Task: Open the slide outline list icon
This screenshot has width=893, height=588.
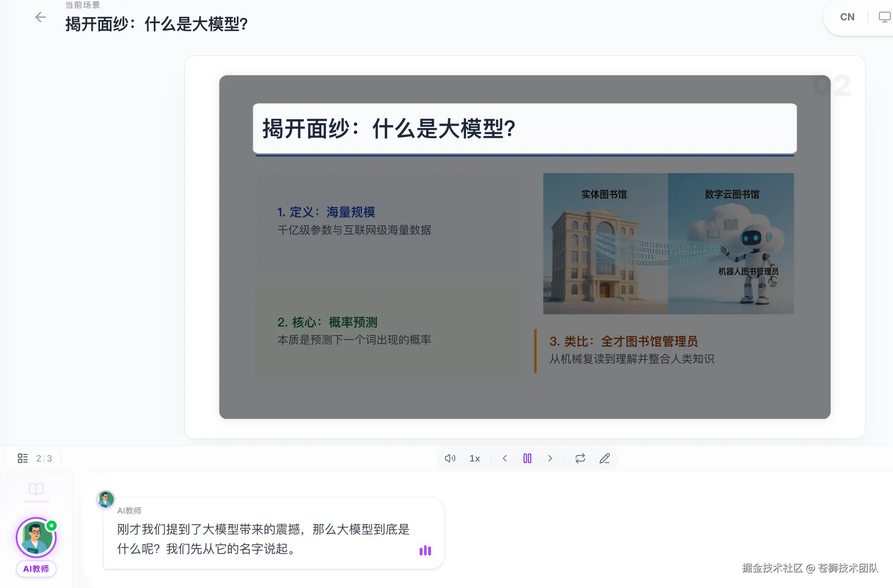Action: point(23,458)
